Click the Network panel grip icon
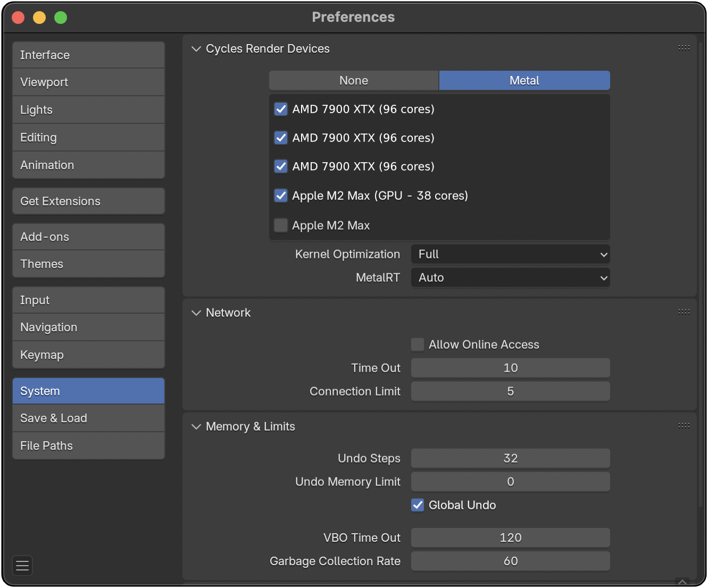The image size is (708, 588). tap(684, 312)
